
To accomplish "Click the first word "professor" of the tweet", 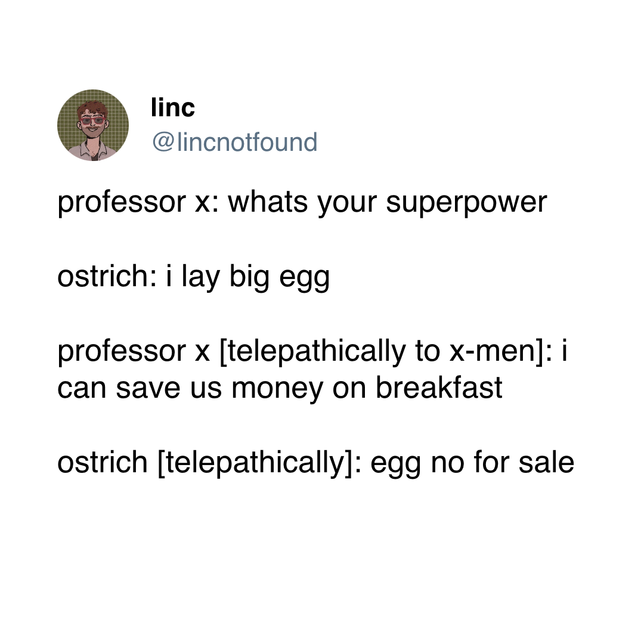I will click(122, 203).
